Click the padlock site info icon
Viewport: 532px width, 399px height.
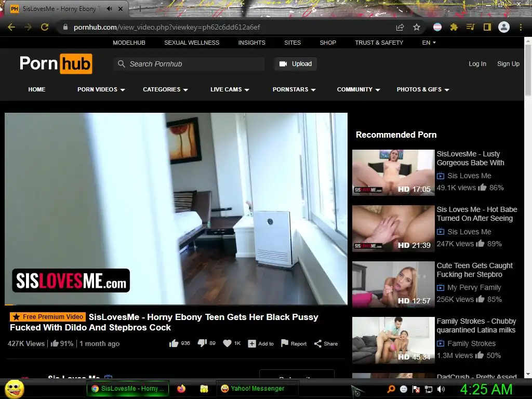coord(65,27)
